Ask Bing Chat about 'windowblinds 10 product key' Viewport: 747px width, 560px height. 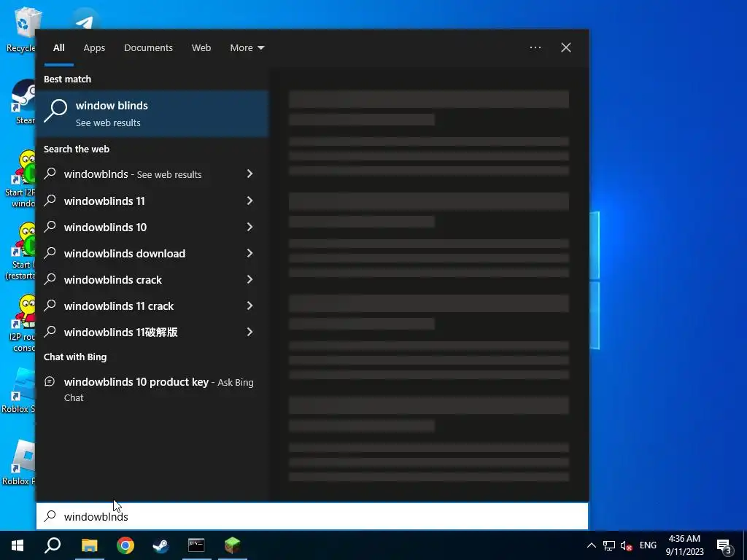(152, 389)
